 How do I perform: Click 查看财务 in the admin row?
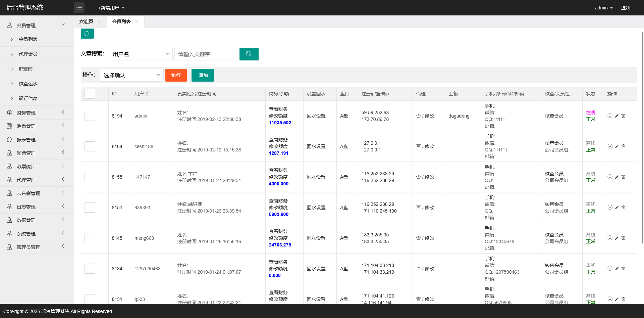pyautogui.click(x=278, y=109)
